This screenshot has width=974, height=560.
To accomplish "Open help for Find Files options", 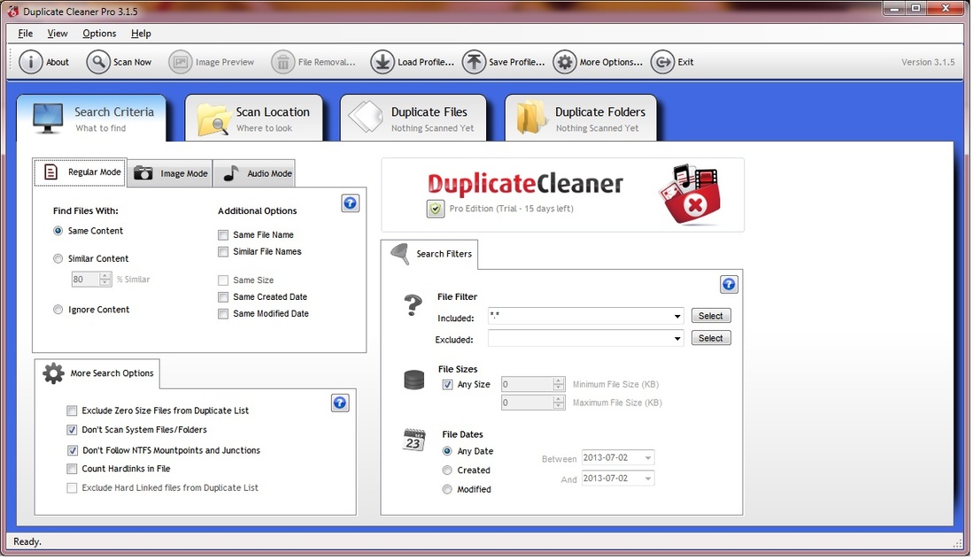I will click(351, 203).
